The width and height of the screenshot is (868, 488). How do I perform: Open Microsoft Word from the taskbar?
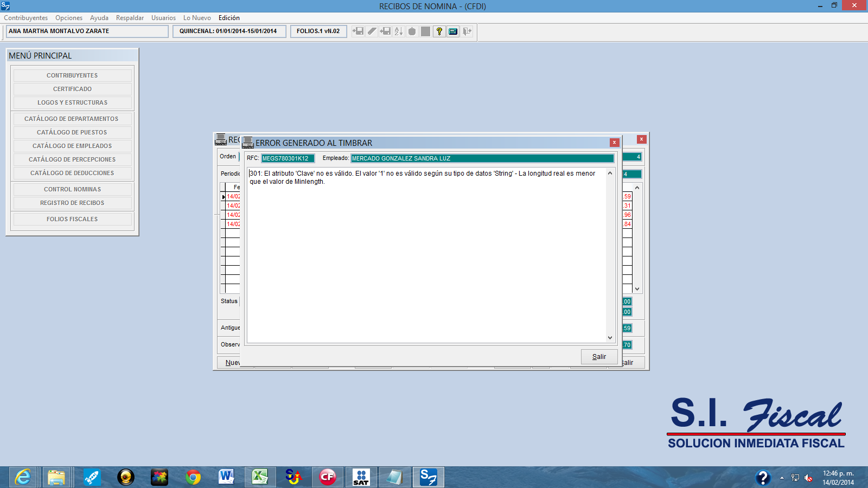pos(226,477)
